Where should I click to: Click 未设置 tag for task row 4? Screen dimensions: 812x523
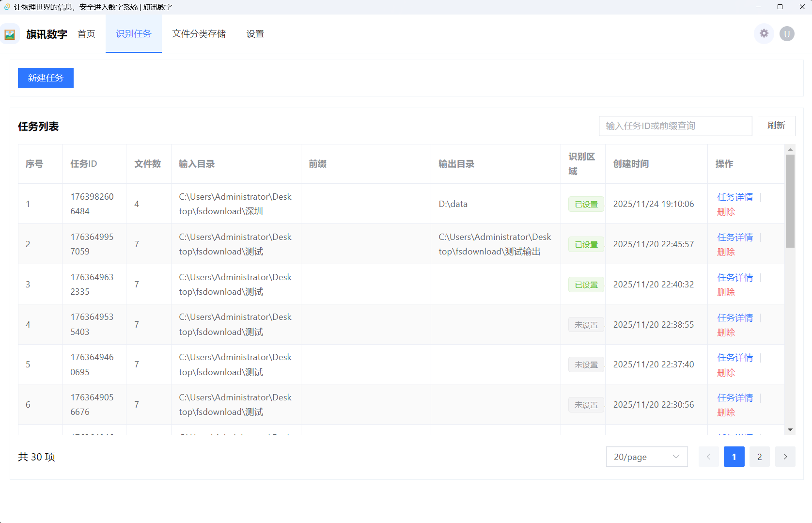pyautogui.click(x=586, y=325)
